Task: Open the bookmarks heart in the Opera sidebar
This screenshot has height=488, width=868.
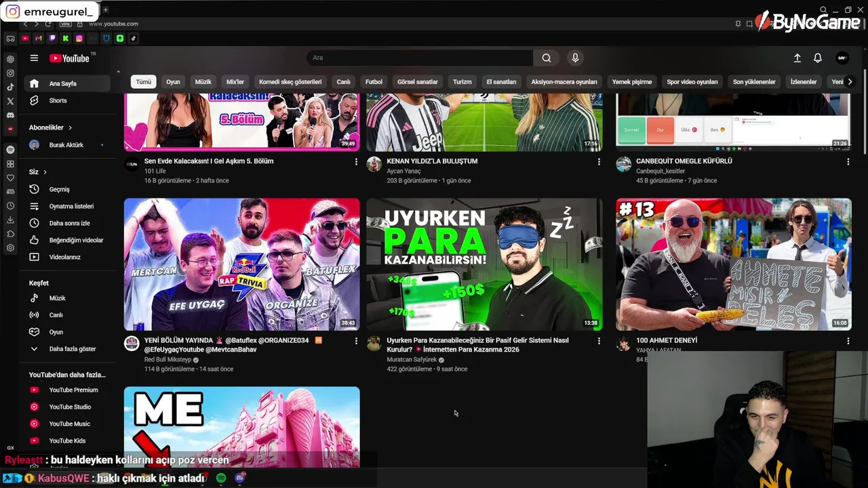Action: click(10, 178)
